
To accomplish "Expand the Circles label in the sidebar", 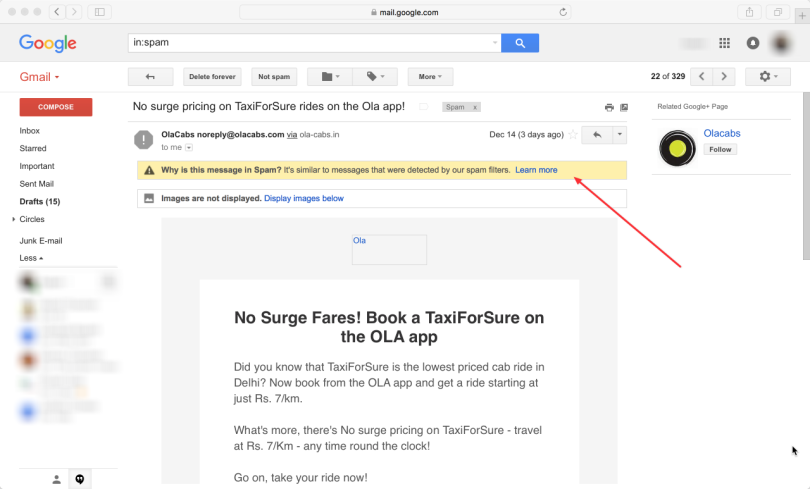I will [x=14, y=219].
